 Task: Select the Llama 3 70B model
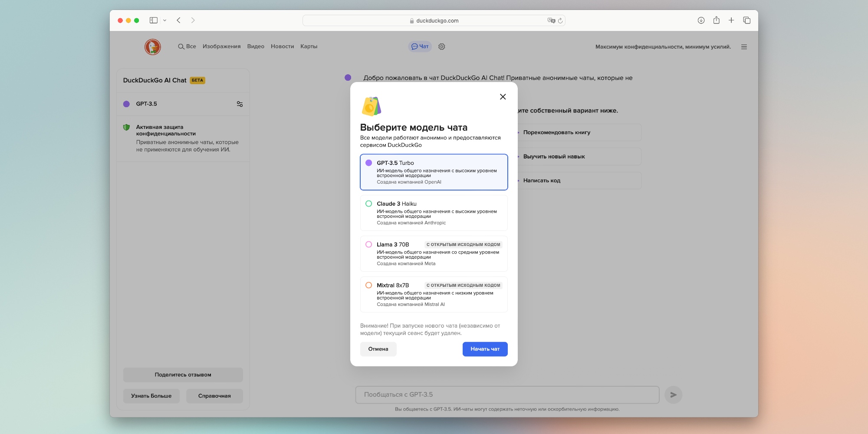coord(434,253)
